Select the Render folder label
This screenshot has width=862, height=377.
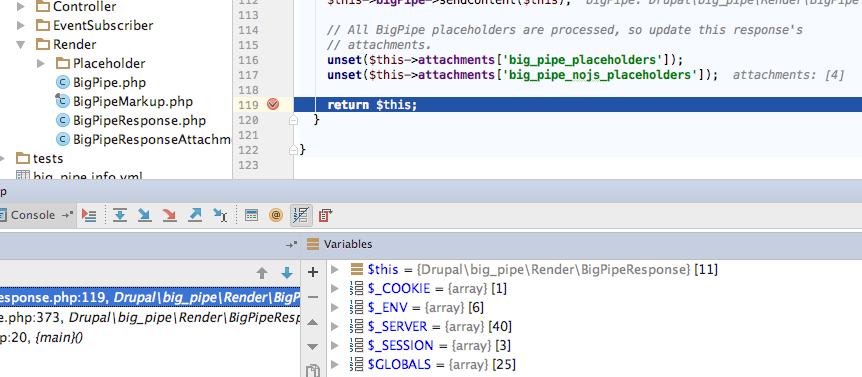[x=75, y=44]
